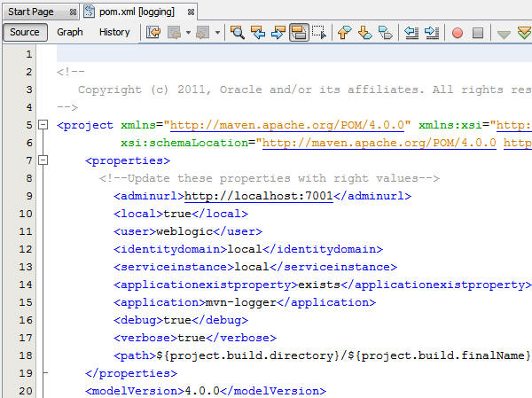Click the opening <project tag name
The width and height of the screenshot is (532, 398).
coord(85,125)
